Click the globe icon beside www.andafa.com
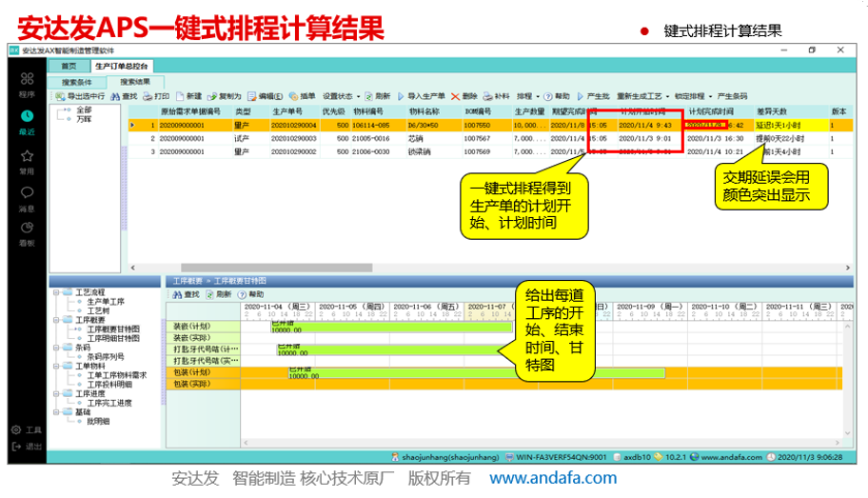Viewport: 868px width, 498px height. 694,458
